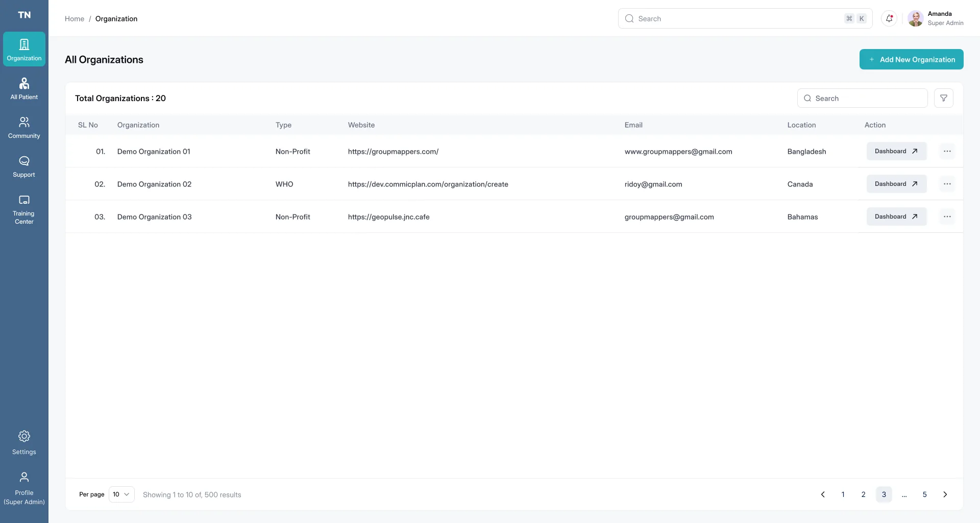The height and width of the screenshot is (523, 980).
Task: Select Demo Organization 02 name
Action: point(155,184)
